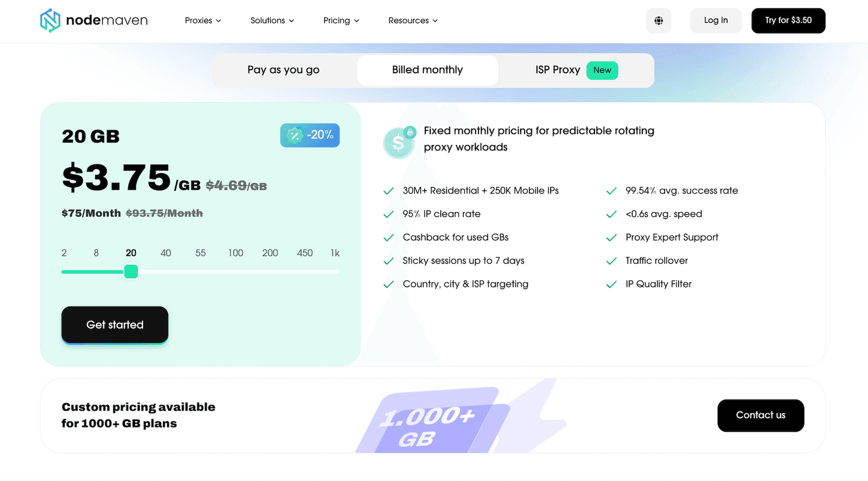Viewport: 868px width, 481px height.
Task: Expand the Solutions menu
Action: 272,21
